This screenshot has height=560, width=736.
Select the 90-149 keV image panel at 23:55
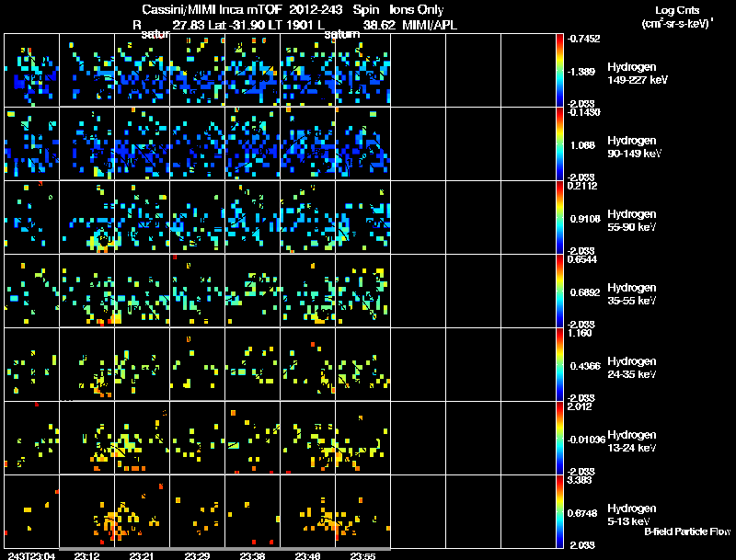(362, 144)
